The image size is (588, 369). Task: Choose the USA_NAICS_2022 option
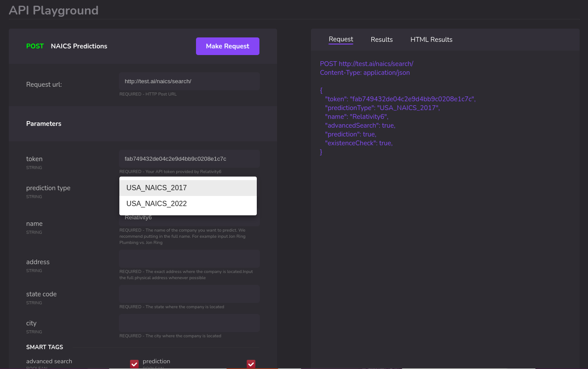pyautogui.click(x=188, y=204)
